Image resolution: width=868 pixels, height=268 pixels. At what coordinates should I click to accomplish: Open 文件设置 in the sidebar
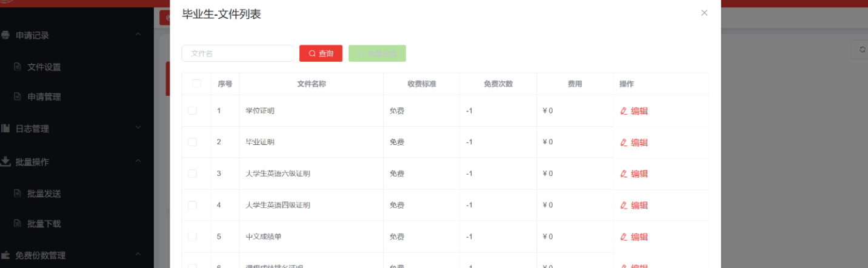point(44,67)
